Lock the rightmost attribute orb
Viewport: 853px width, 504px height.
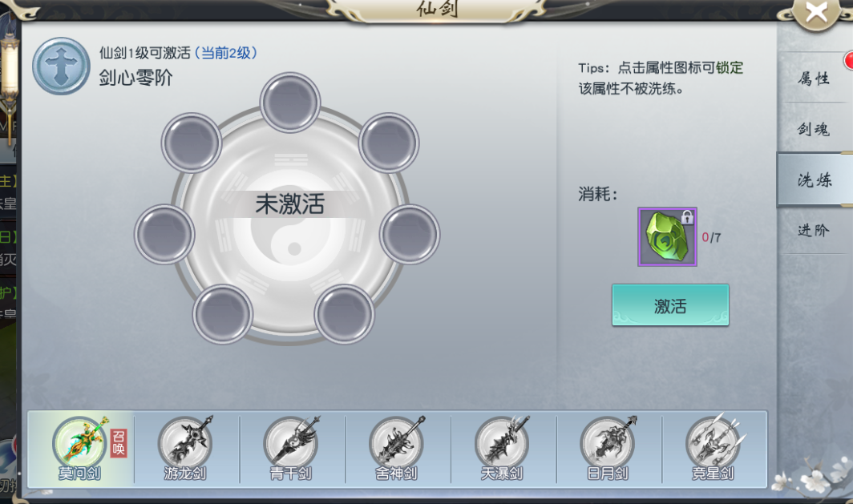pos(409,234)
